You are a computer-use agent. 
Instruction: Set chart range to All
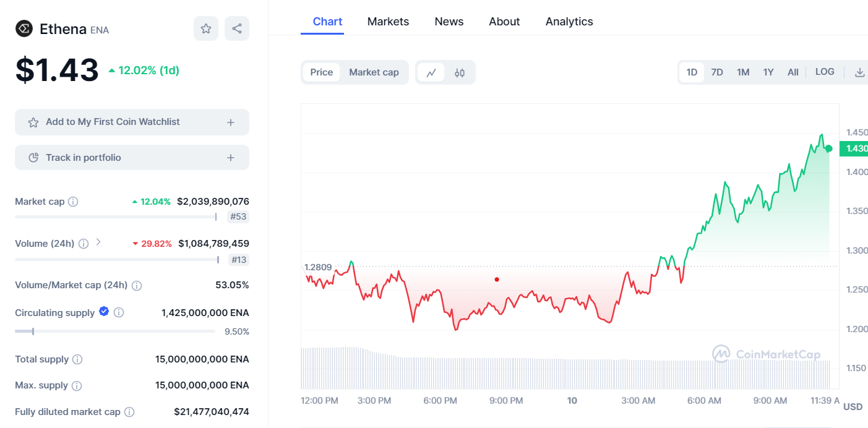(793, 72)
